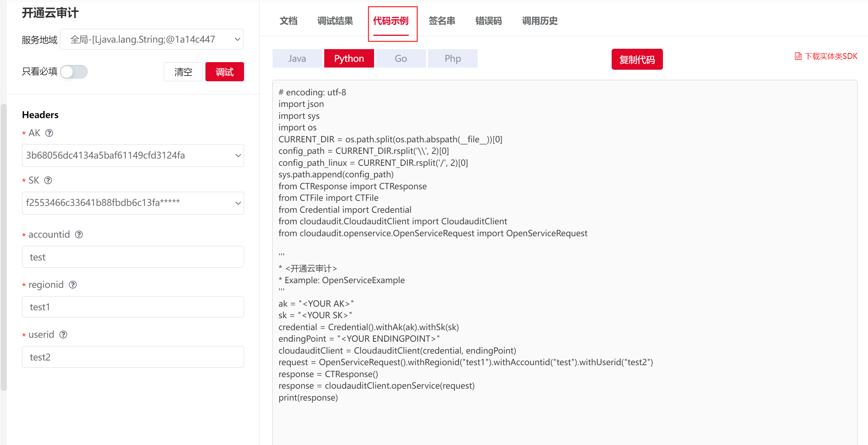Click the code line 'import json'

(301, 104)
